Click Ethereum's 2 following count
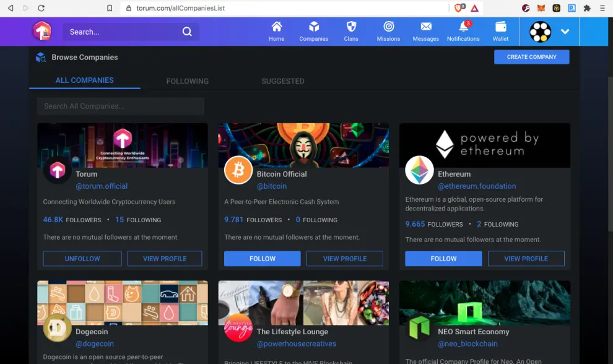 pos(497,224)
